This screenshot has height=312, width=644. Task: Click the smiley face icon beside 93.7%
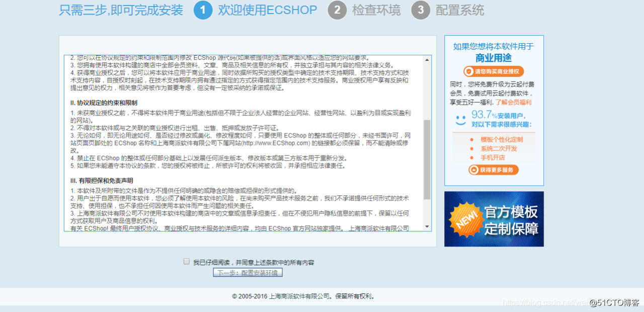pos(461,121)
